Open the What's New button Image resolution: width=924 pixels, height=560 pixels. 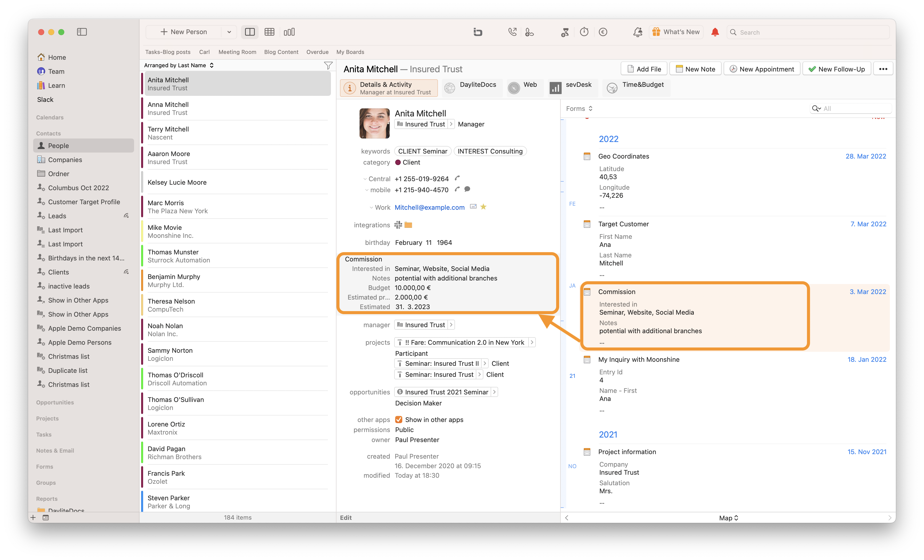676,32
